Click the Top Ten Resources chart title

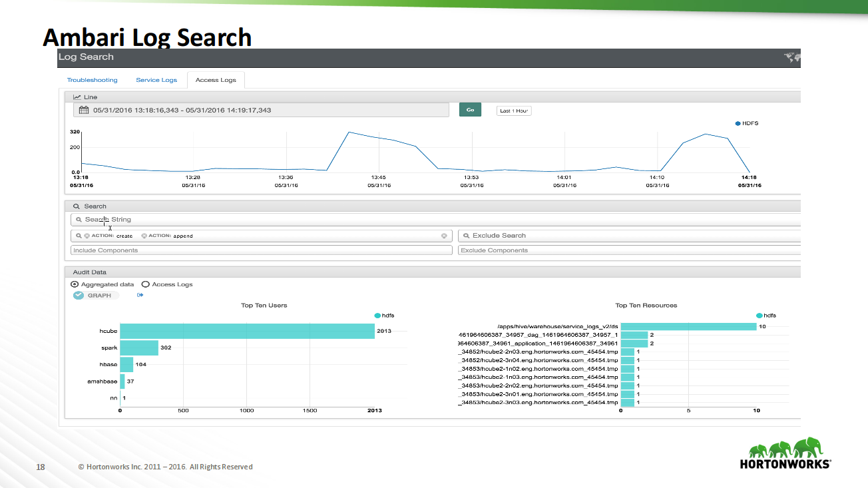[x=646, y=306]
